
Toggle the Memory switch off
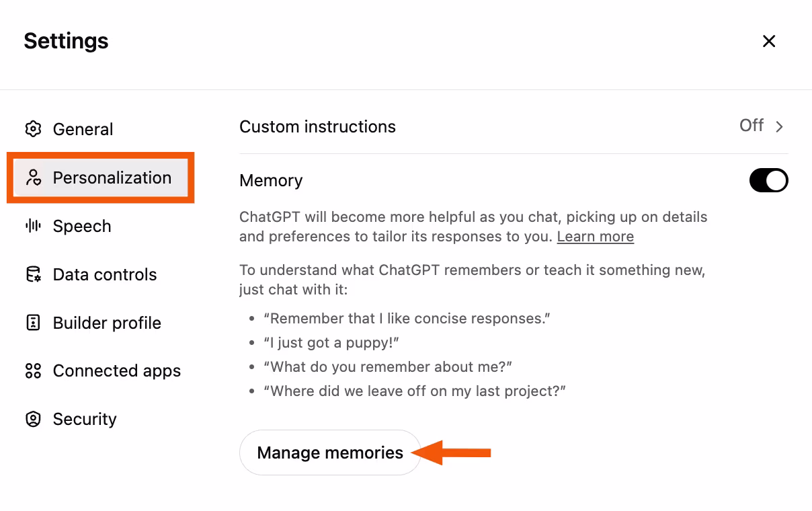pyautogui.click(x=768, y=180)
